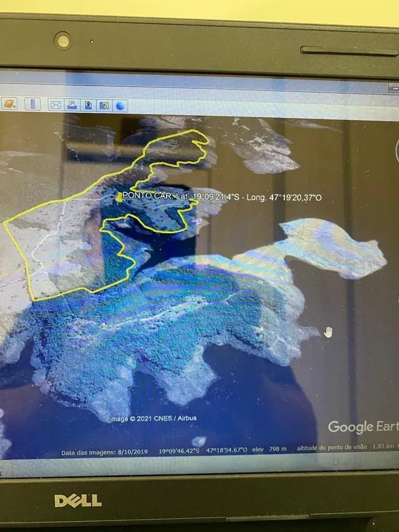399x532 pixels.
Task: Click the latitude readout 19°09'46.42"S
Action: click(x=179, y=451)
